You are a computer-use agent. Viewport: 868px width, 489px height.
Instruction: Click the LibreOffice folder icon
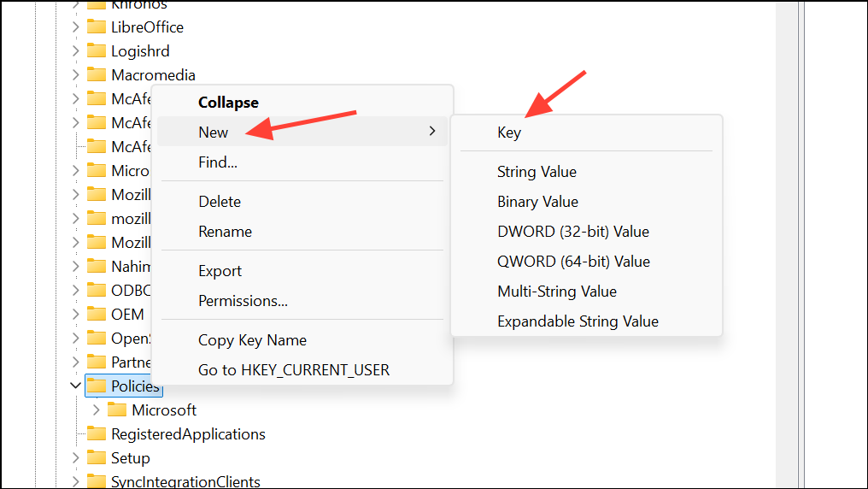point(97,27)
